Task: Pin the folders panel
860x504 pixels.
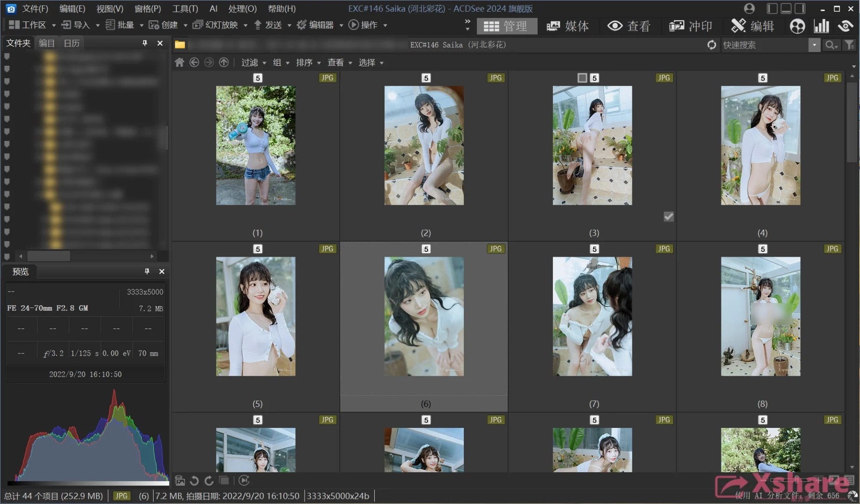Action: (x=145, y=43)
